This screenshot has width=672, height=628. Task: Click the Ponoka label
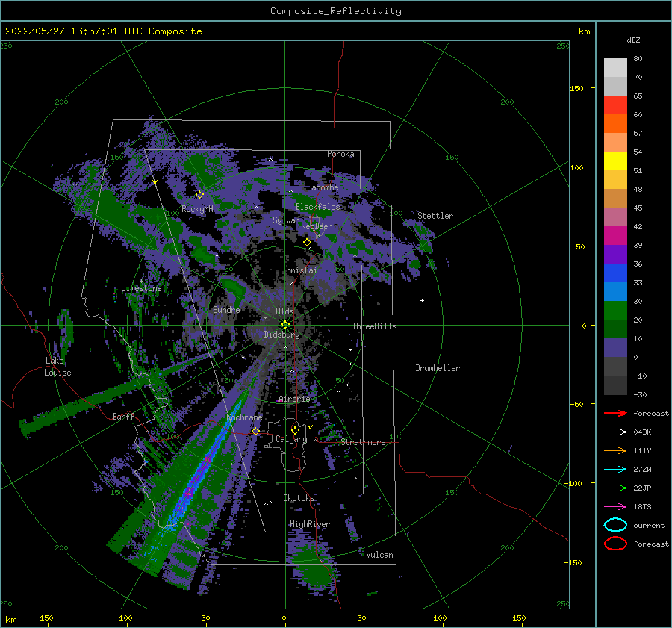point(340,154)
